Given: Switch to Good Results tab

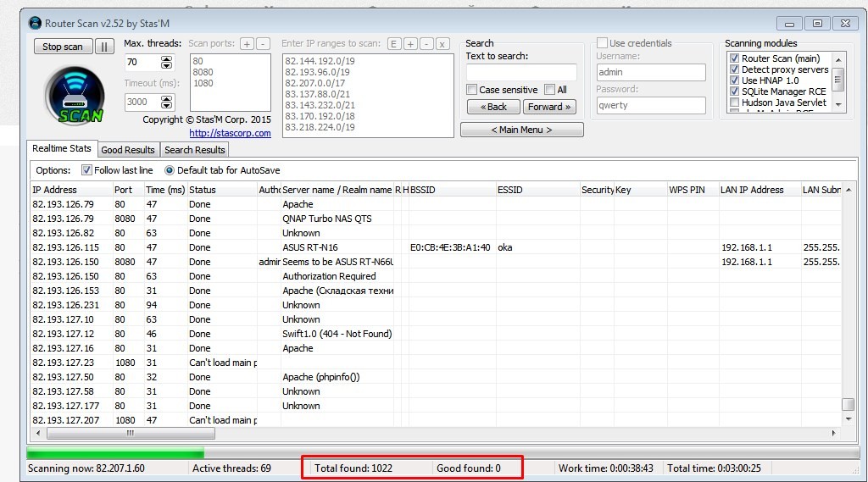Looking at the screenshot, I should click(x=128, y=150).
